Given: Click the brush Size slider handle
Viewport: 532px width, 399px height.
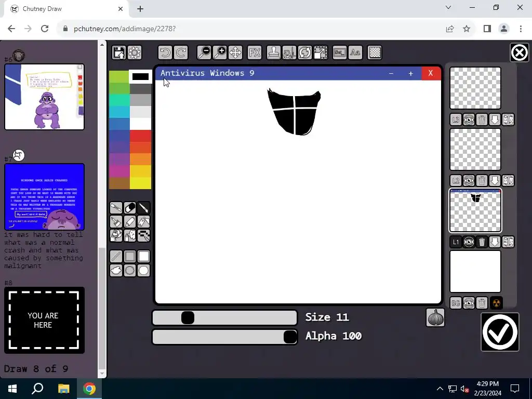Looking at the screenshot, I should (x=188, y=318).
